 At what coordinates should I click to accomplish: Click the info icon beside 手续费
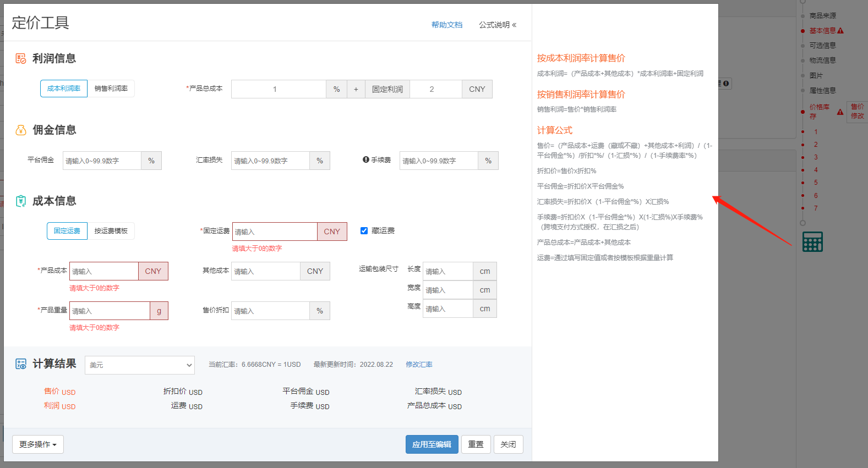click(365, 160)
